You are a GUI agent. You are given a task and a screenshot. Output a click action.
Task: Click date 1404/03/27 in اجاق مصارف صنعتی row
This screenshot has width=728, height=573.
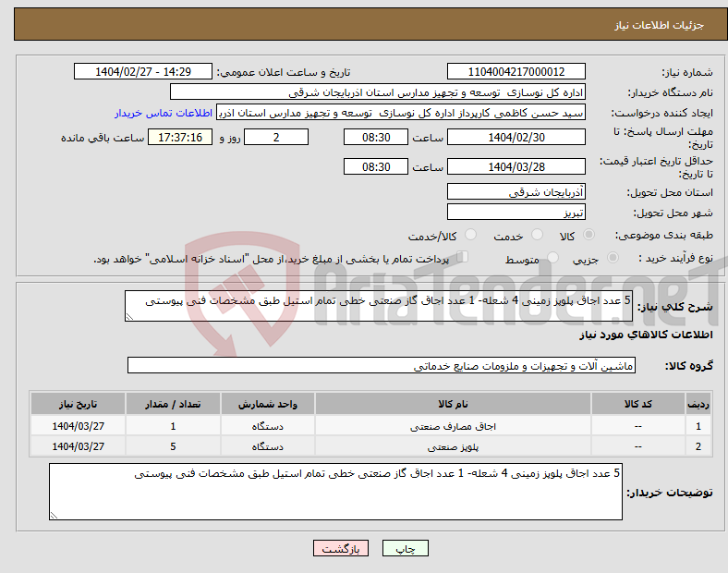pos(78,426)
